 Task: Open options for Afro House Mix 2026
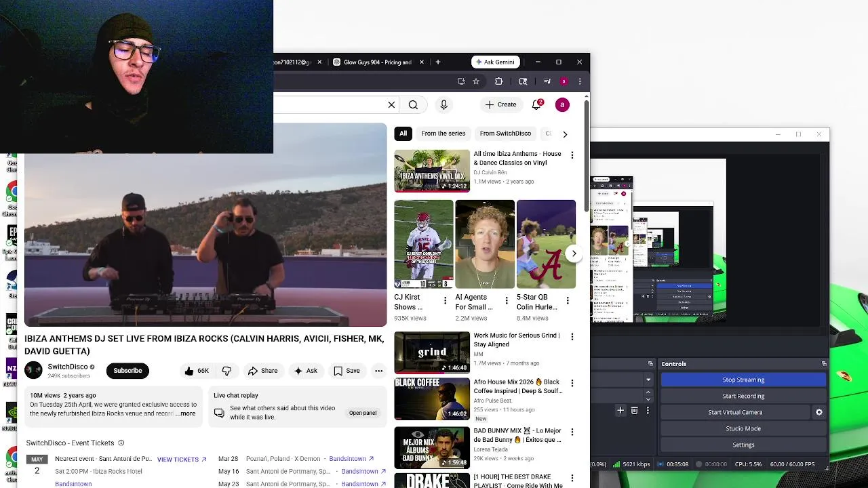[572, 383]
